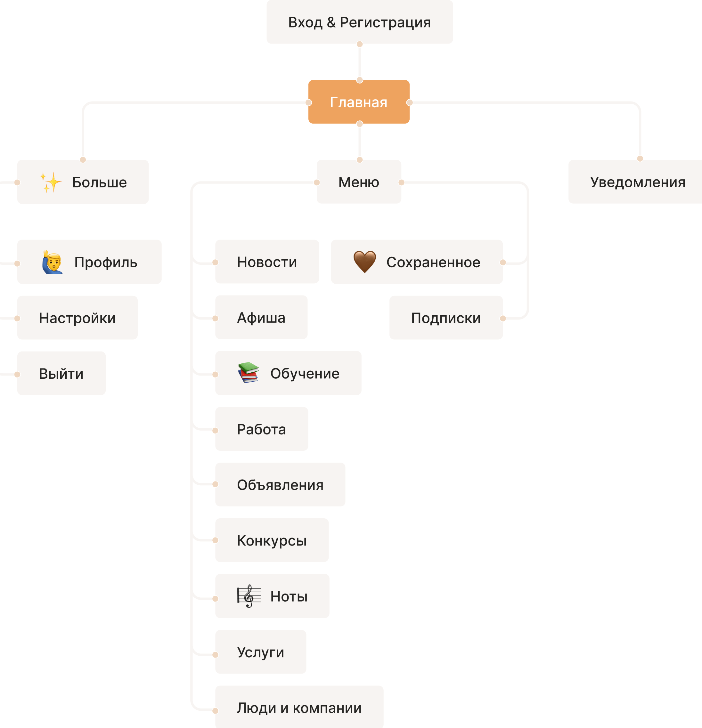Select the orange Главная node
The height and width of the screenshot is (728, 702).
coord(359,102)
